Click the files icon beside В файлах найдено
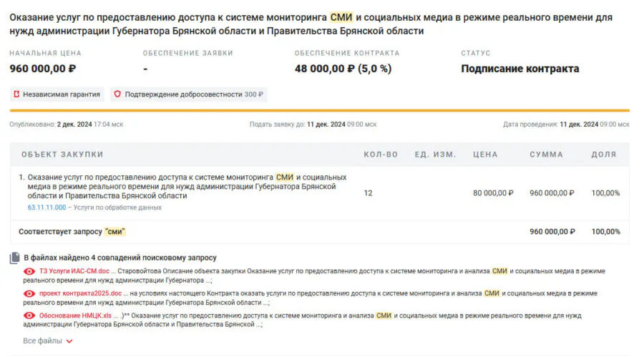644x357 pixels. point(14,258)
